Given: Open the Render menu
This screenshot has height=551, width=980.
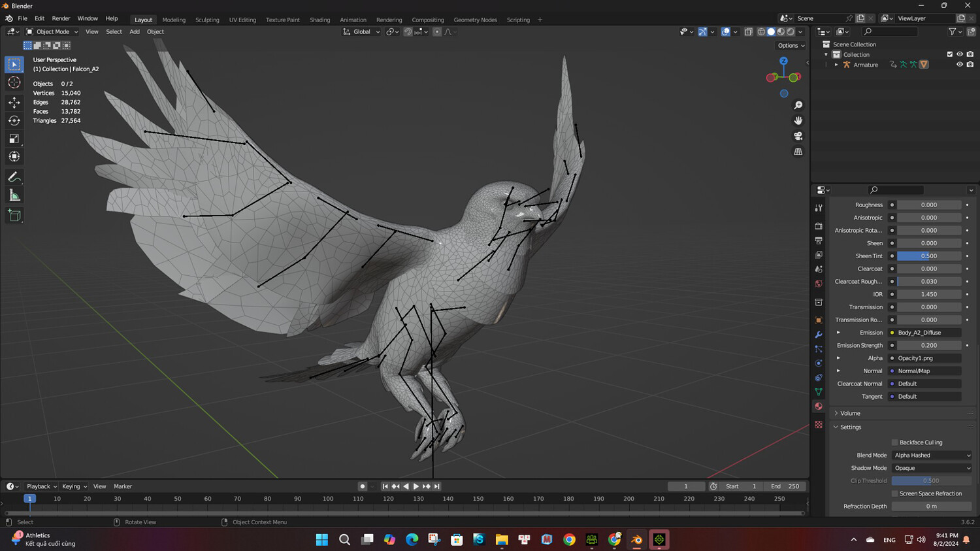Looking at the screenshot, I should click(x=61, y=18).
